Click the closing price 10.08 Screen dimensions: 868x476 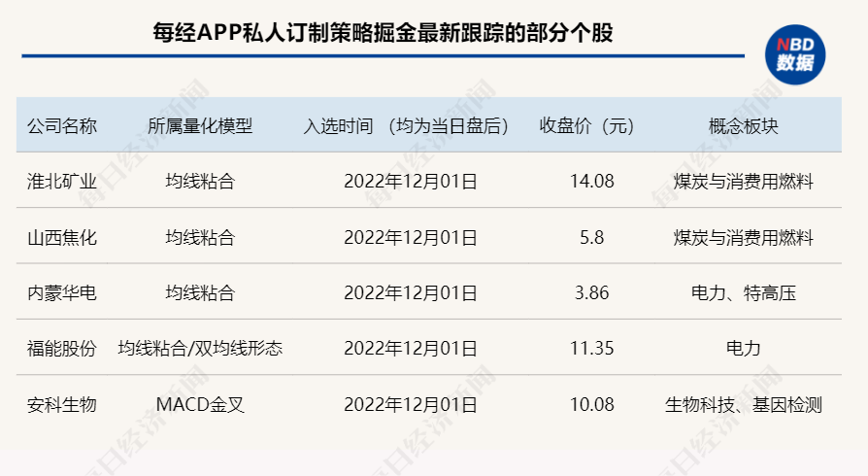click(591, 404)
